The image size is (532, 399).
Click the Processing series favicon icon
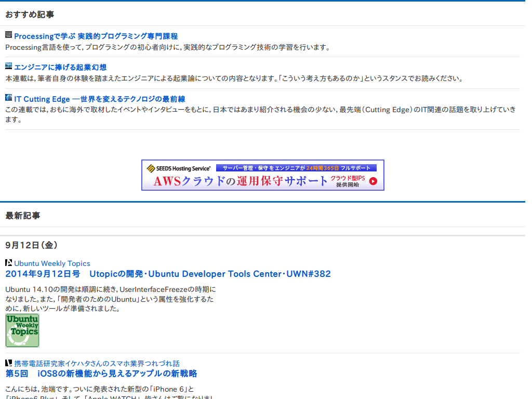[8, 35]
